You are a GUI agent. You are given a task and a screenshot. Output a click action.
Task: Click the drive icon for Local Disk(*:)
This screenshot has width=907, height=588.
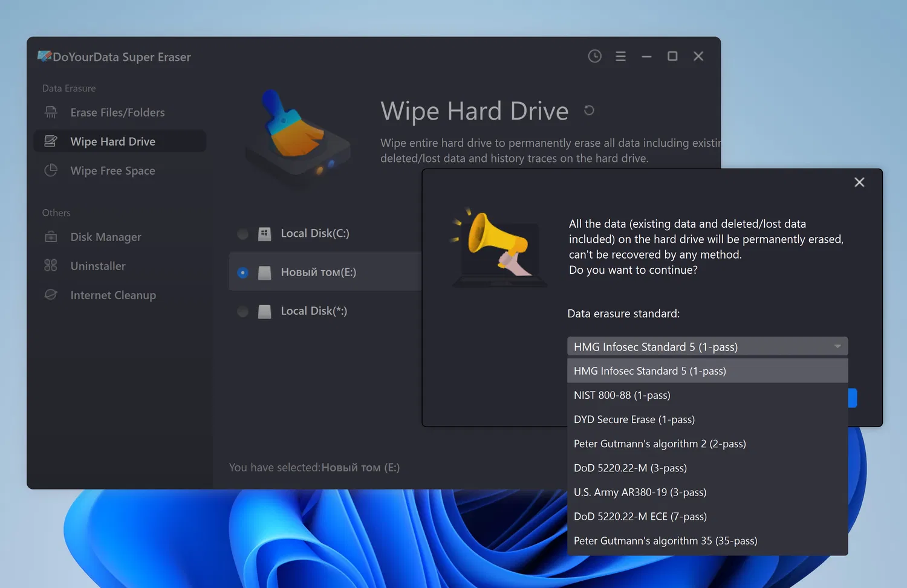coord(264,311)
